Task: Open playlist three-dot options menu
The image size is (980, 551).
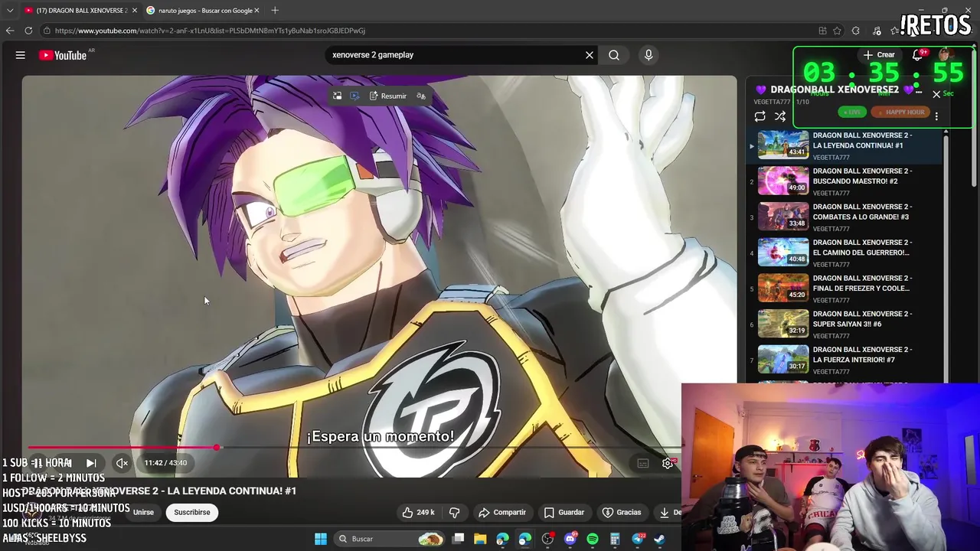Action: (936, 116)
